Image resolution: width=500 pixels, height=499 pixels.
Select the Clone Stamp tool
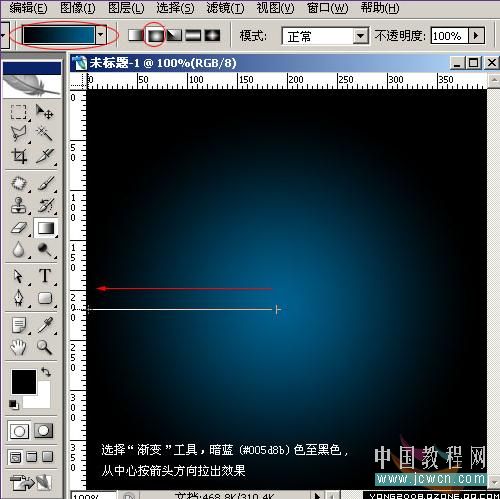18,206
